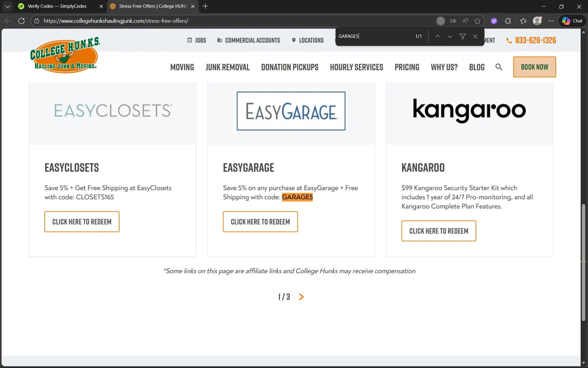Image resolution: width=588 pixels, height=368 pixels.
Task: Call phone number 833-626-1326
Action: [x=531, y=40]
